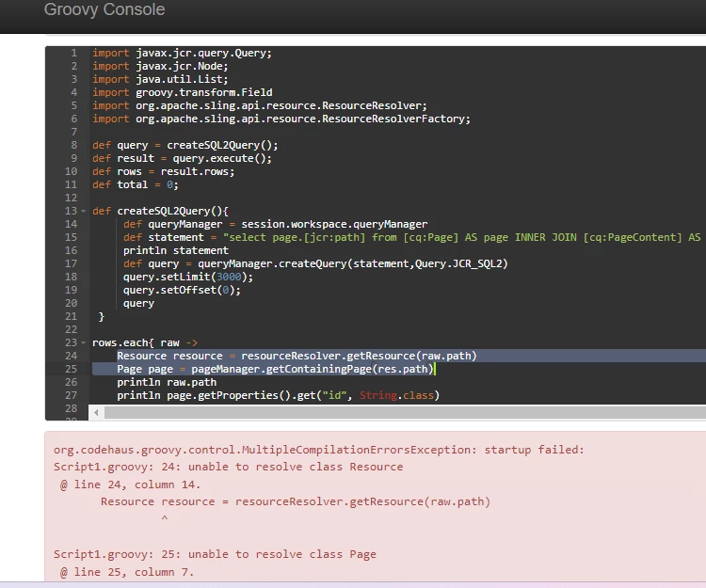Place cursor on 'import javax.jcr.query.Query;' line
Image resolution: width=706 pixels, height=588 pixels.
tap(182, 53)
